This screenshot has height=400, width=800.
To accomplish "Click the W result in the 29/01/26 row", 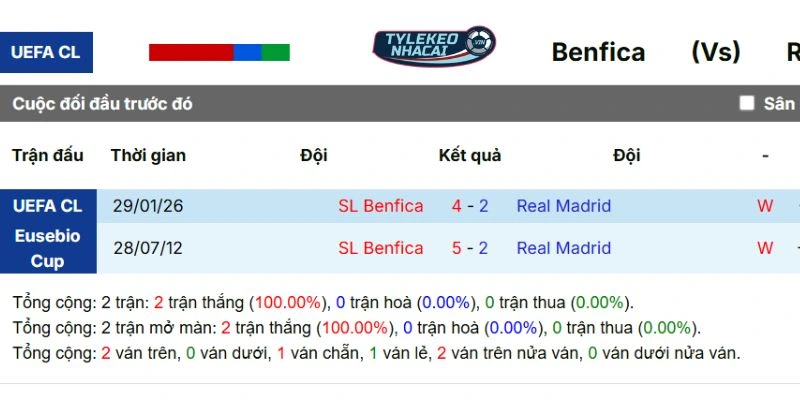I will (765, 206).
